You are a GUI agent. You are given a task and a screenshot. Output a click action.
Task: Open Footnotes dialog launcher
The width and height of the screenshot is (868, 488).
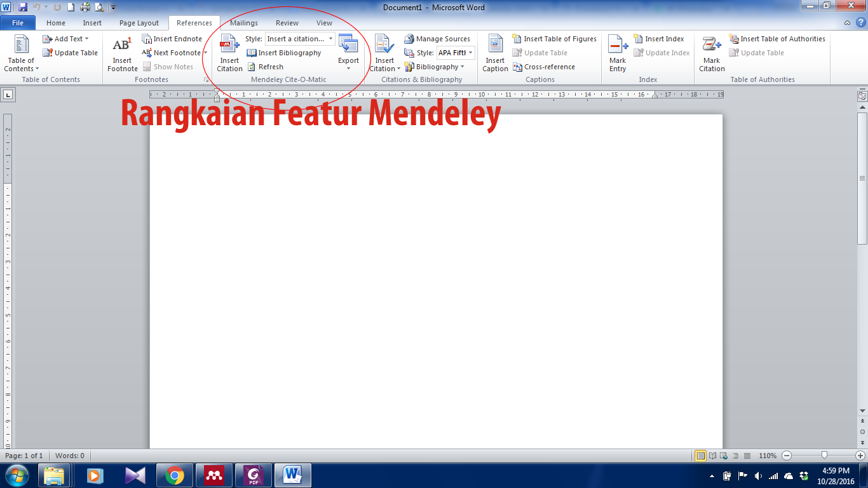(x=205, y=80)
